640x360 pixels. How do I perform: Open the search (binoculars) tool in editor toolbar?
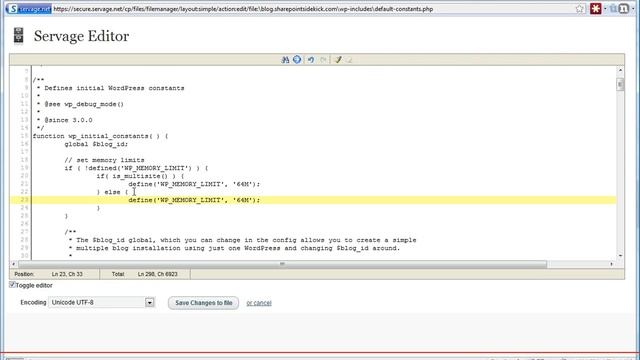(x=285, y=60)
